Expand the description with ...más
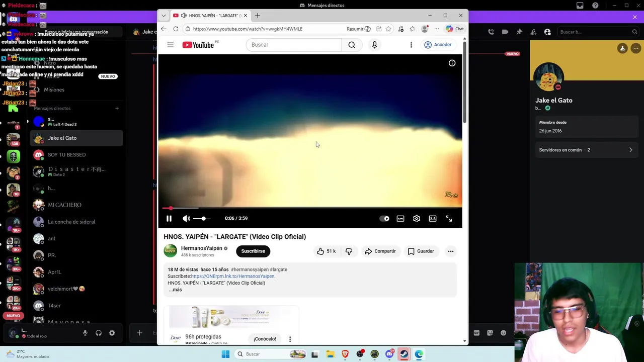Image resolution: width=644 pixels, height=362 pixels. pyautogui.click(x=175, y=290)
